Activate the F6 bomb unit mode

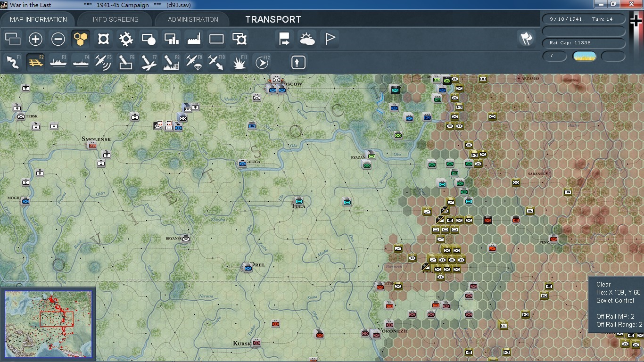(126, 62)
